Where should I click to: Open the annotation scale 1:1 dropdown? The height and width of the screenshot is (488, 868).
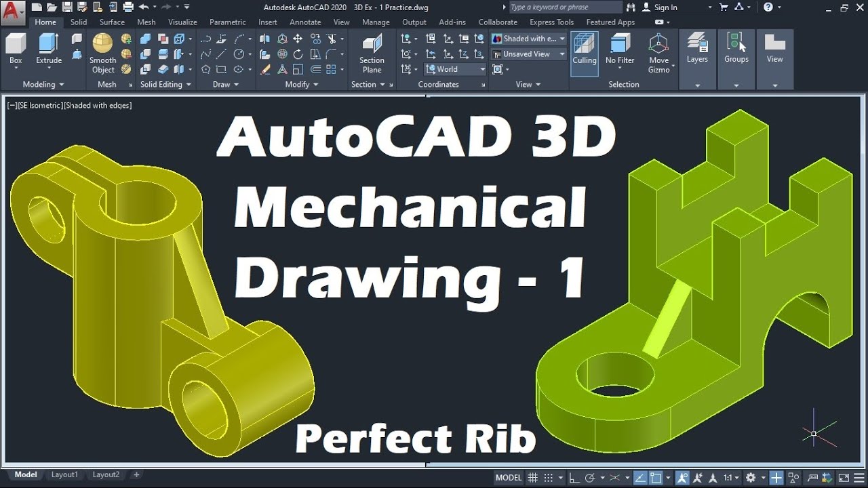pyautogui.click(x=730, y=477)
